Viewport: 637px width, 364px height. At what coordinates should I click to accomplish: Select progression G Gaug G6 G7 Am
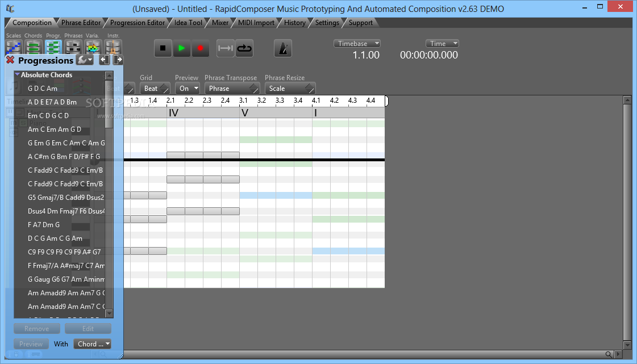66,279
